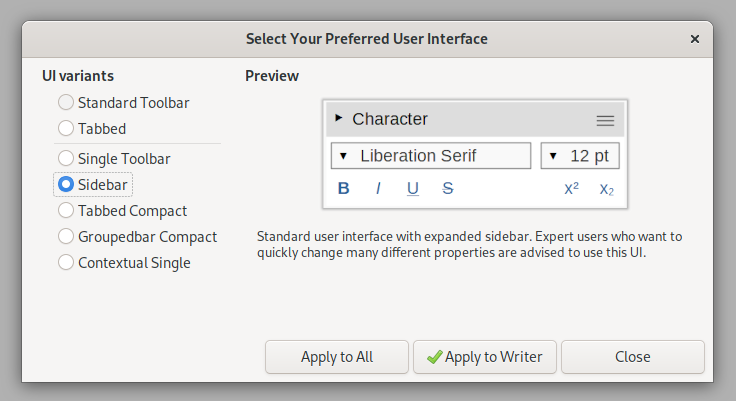Viewport: 736px width, 401px height.
Task: Pick the Tabbed Compact variant
Action: point(66,211)
